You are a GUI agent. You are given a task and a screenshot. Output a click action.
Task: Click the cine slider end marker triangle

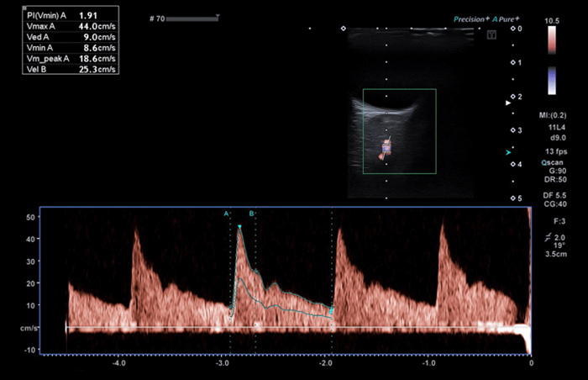click(x=218, y=17)
